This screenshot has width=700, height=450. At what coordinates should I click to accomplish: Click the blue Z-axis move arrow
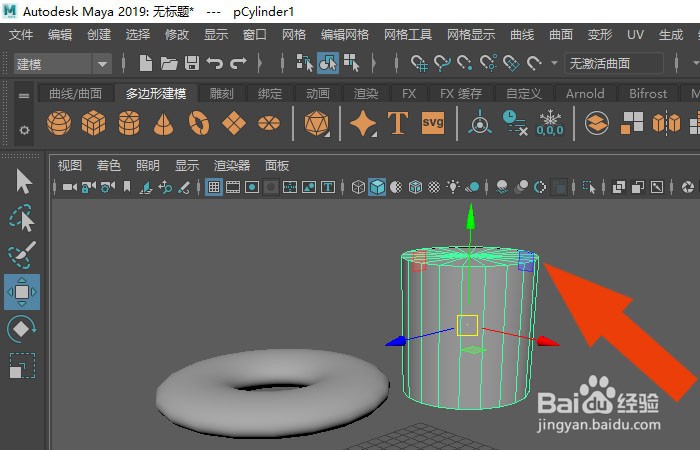396,342
